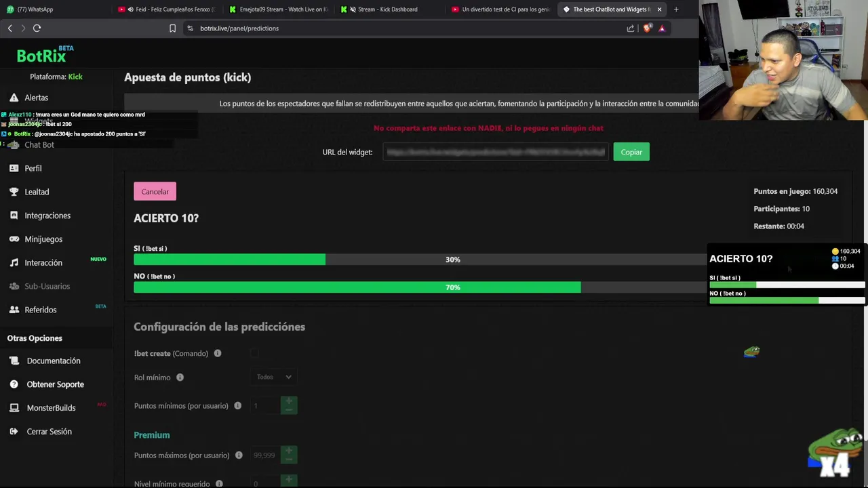Image resolution: width=868 pixels, height=488 pixels.
Task: Click the Referidos people icon
Action: [x=14, y=310]
